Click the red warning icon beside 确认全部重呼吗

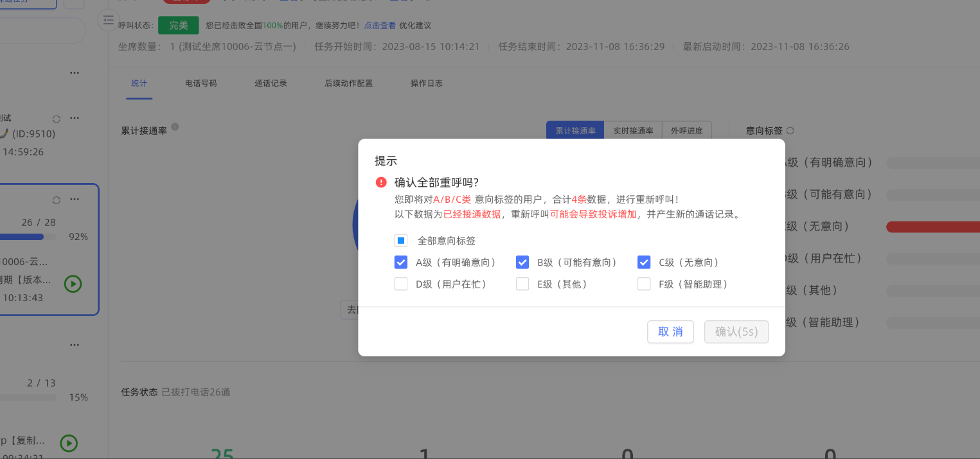tap(381, 182)
